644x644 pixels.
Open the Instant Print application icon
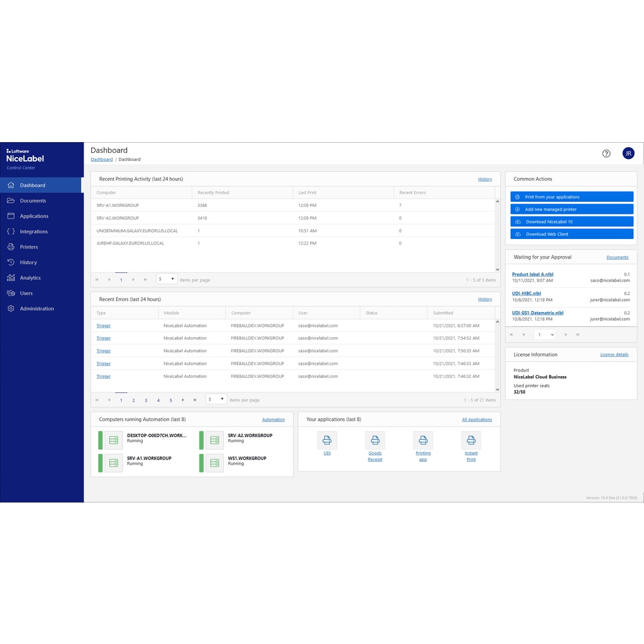coord(471,440)
